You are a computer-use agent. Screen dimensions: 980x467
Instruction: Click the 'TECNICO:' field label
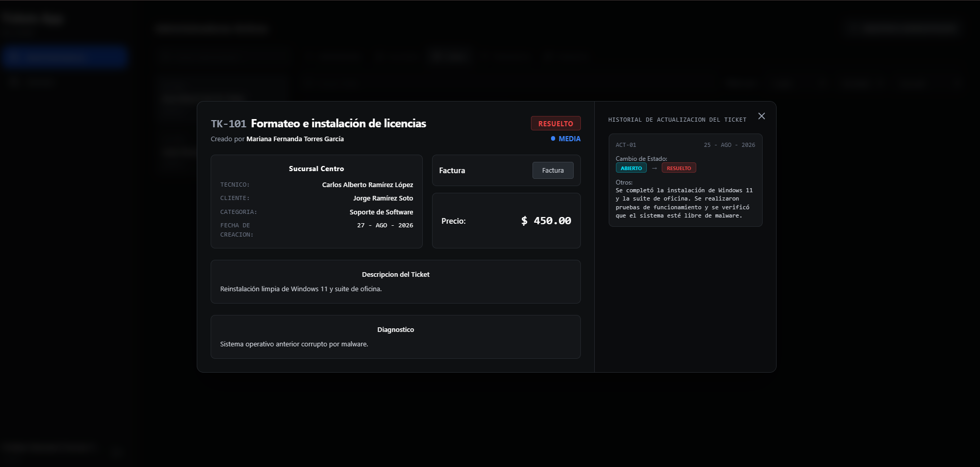235,185
